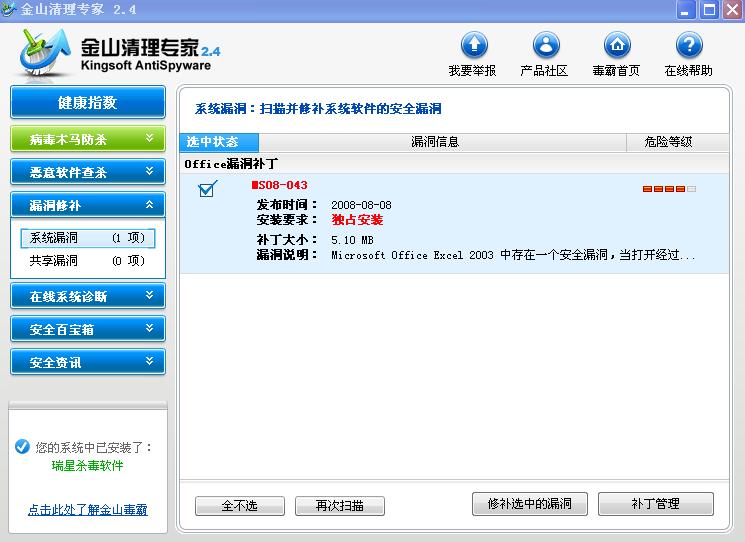Click the app icon in title bar
This screenshot has width=745, height=542.
(8, 9)
